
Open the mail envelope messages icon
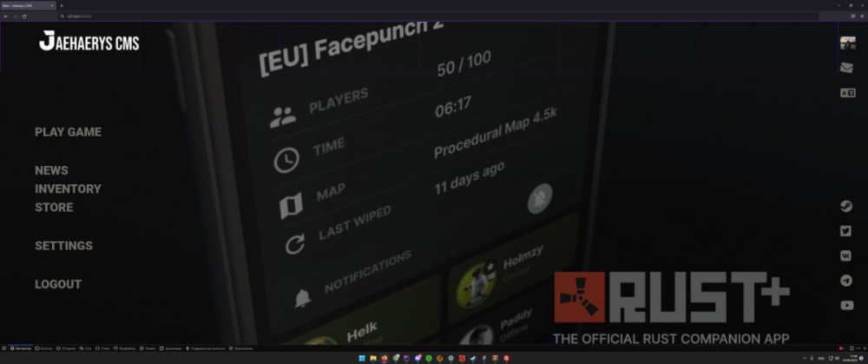pos(846,68)
